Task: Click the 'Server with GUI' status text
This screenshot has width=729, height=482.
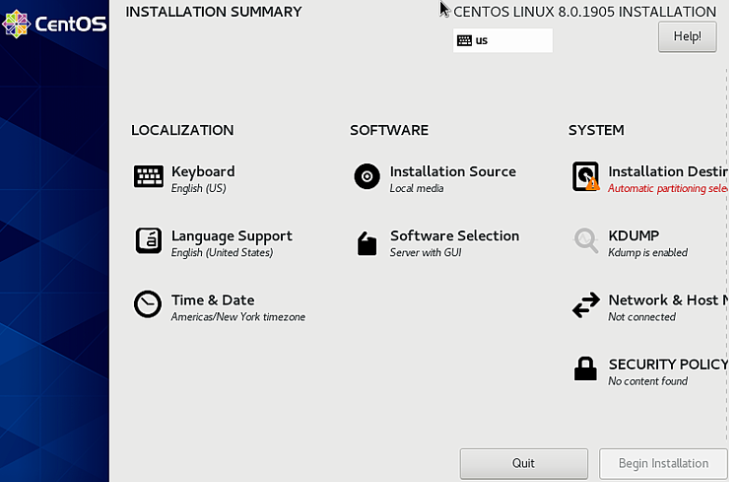Action: click(425, 252)
